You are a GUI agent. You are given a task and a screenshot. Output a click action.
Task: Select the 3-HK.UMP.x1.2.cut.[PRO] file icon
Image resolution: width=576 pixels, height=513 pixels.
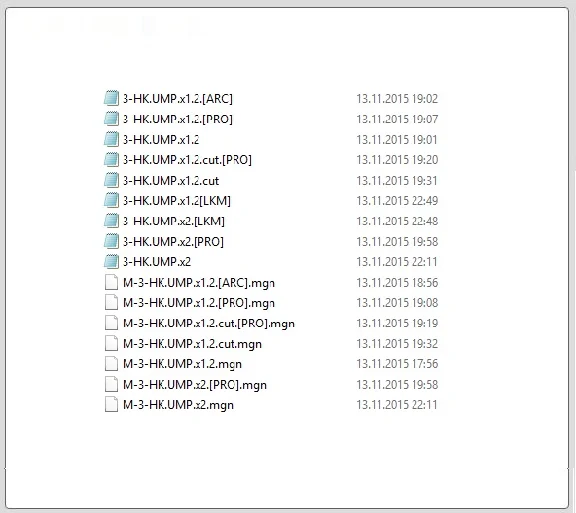click(x=111, y=160)
